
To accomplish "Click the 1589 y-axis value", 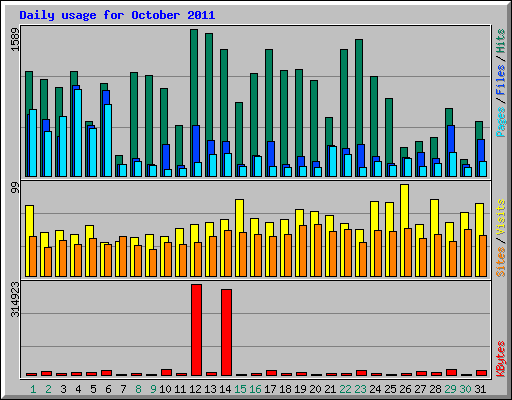I will point(15,39).
